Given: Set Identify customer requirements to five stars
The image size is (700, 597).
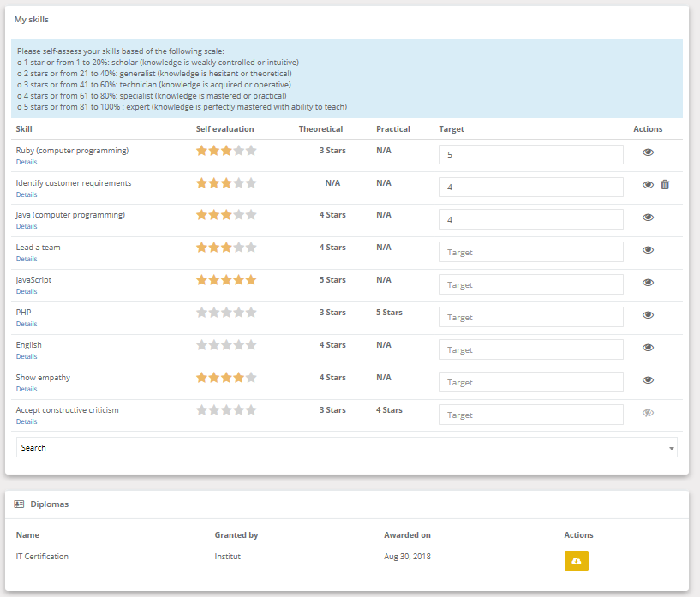Looking at the screenshot, I should [x=251, y=183].
